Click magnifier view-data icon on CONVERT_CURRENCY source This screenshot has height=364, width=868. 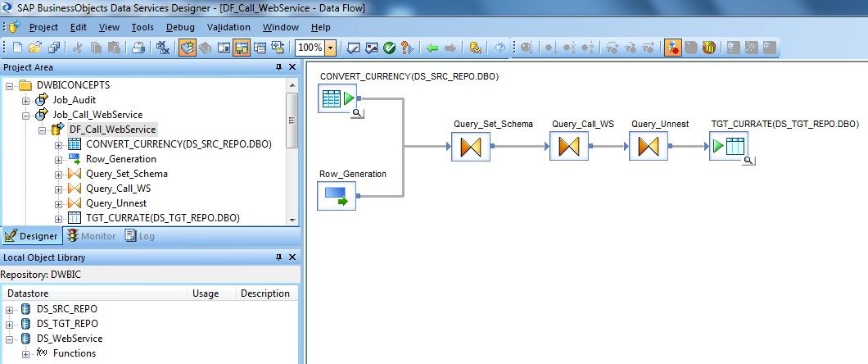pyautogui.click(x=358, y=114)
